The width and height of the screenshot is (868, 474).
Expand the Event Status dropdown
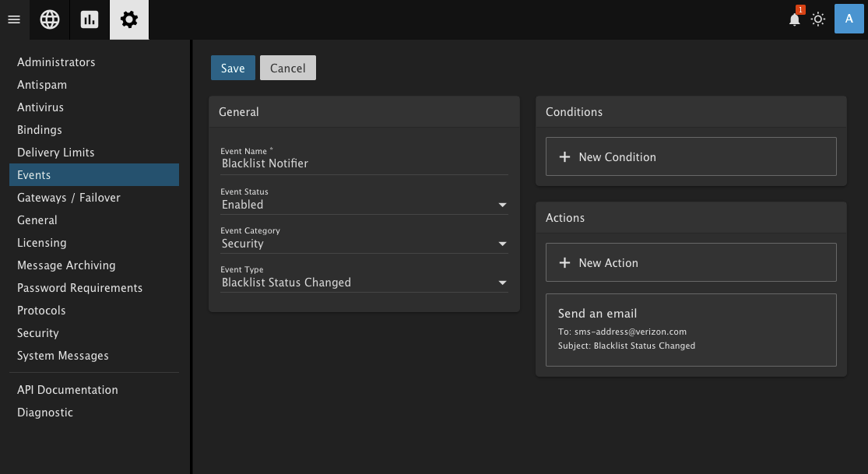click(502, 205)
